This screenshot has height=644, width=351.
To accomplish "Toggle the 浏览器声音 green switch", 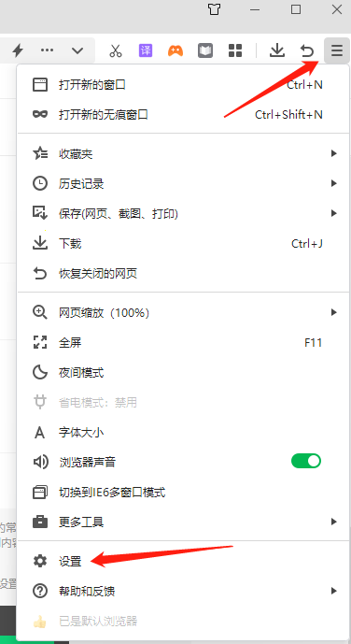I will click(306, 461).
